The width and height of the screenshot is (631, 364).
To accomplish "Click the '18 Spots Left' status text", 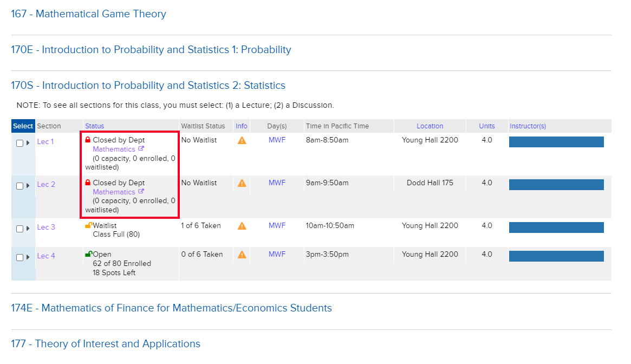I will (114, 272).
